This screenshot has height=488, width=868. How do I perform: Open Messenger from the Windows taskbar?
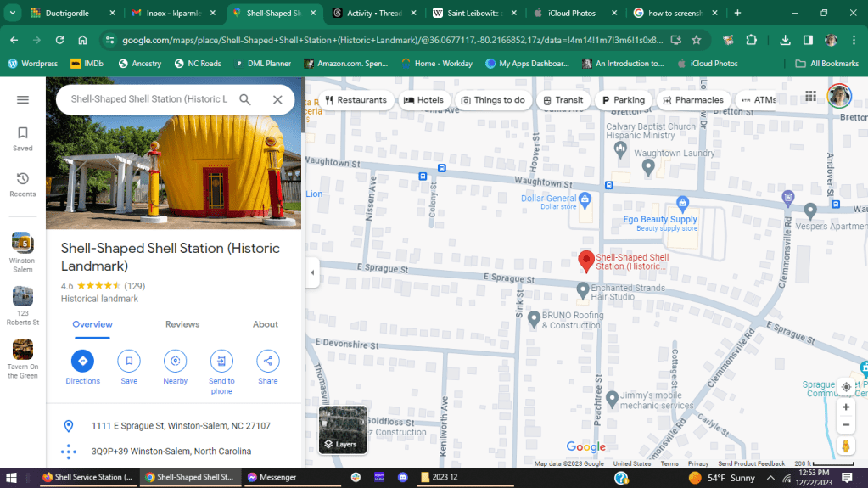[x=273, y=477]
